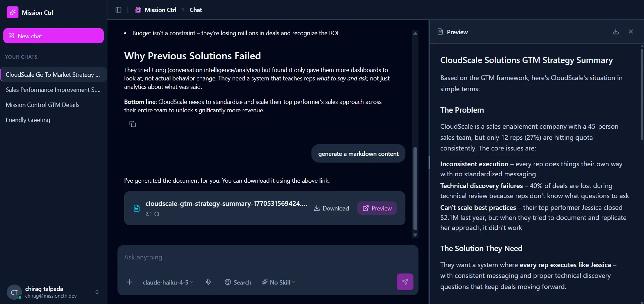Viewport: 644px width, 304px height.
Task: Open the claude-haiku-4-5 model dropdown
Action: [168, 282]
